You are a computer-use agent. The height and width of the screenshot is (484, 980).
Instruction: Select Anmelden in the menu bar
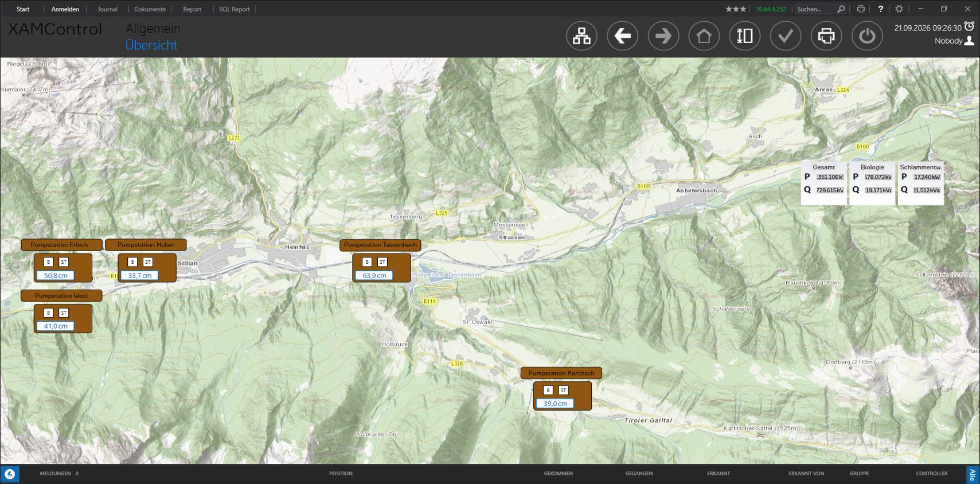(65, 9)
